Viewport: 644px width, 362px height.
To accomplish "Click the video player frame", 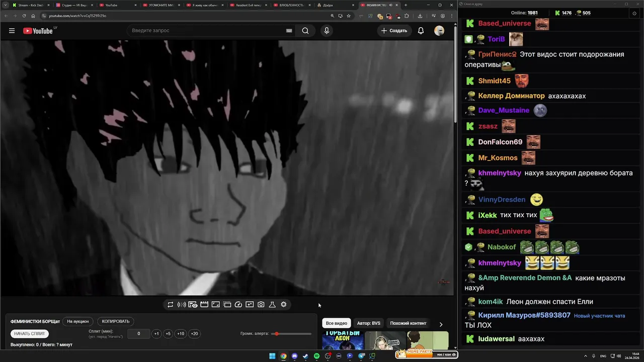I will (227, 168).
